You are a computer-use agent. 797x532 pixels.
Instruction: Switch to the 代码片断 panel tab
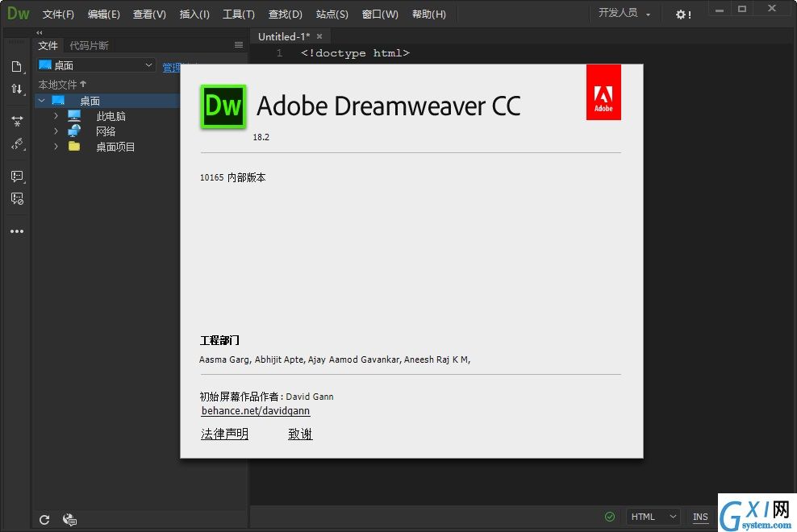(x=89, y=45)
